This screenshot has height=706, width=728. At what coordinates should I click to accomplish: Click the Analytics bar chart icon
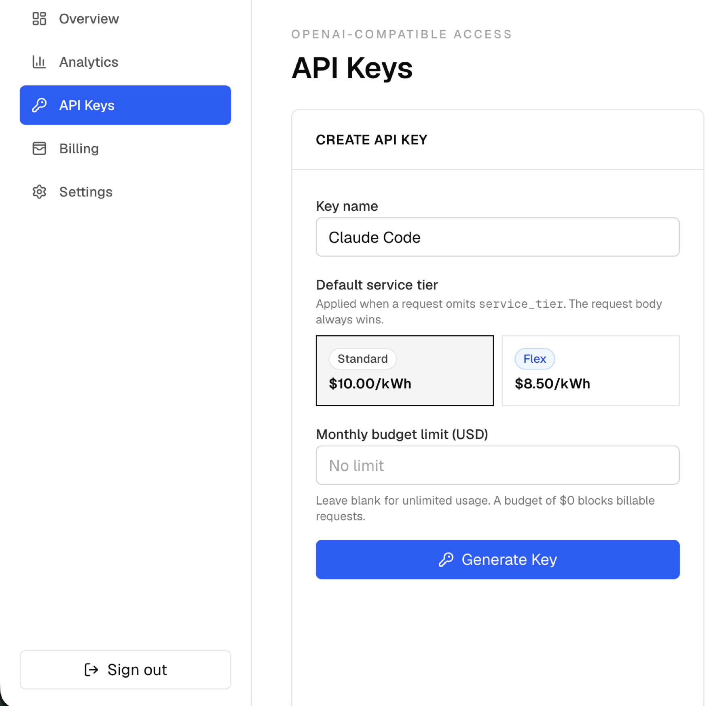[39, 62]
